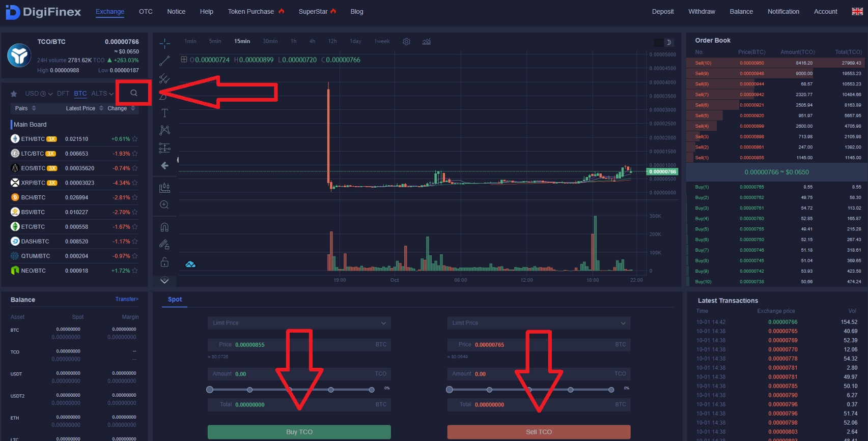The image size is (868, 441).
Task: Toggle magnet mode in chart toolbar
Action: pyautogui.click(x=164, y=227)
